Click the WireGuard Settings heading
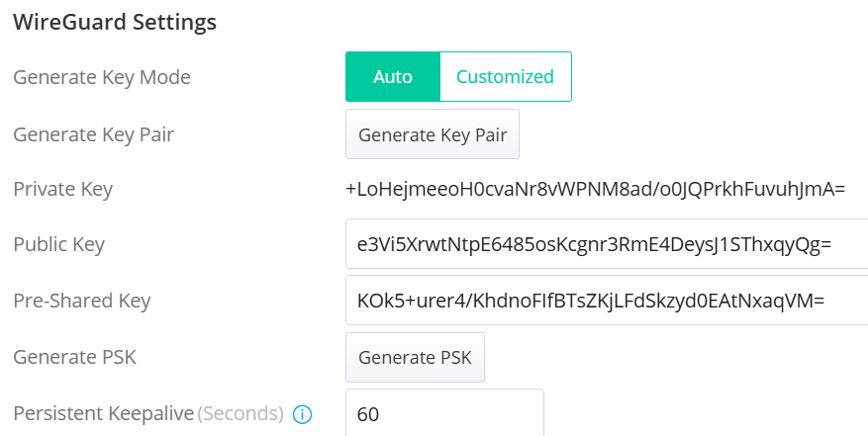 click(115, 22)
